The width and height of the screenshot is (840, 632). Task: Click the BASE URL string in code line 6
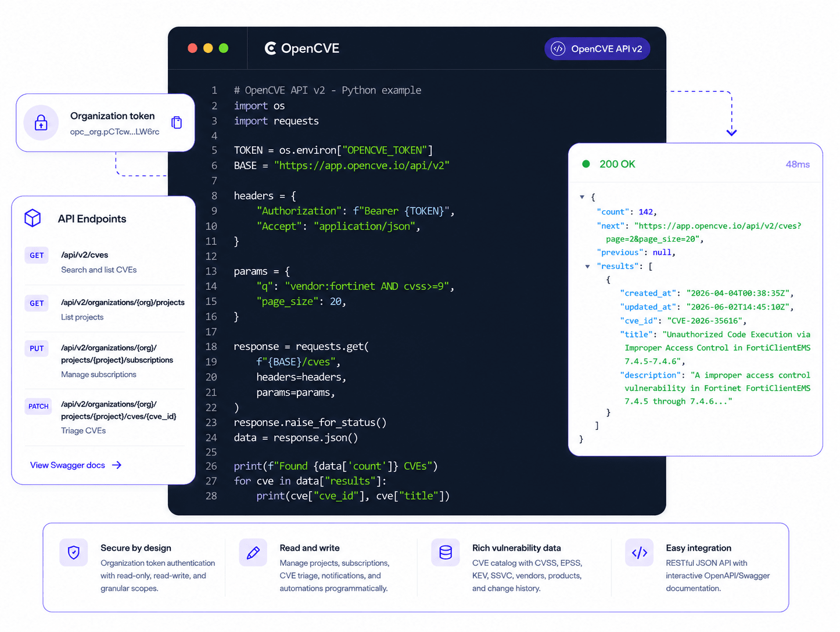coord(362,166)
